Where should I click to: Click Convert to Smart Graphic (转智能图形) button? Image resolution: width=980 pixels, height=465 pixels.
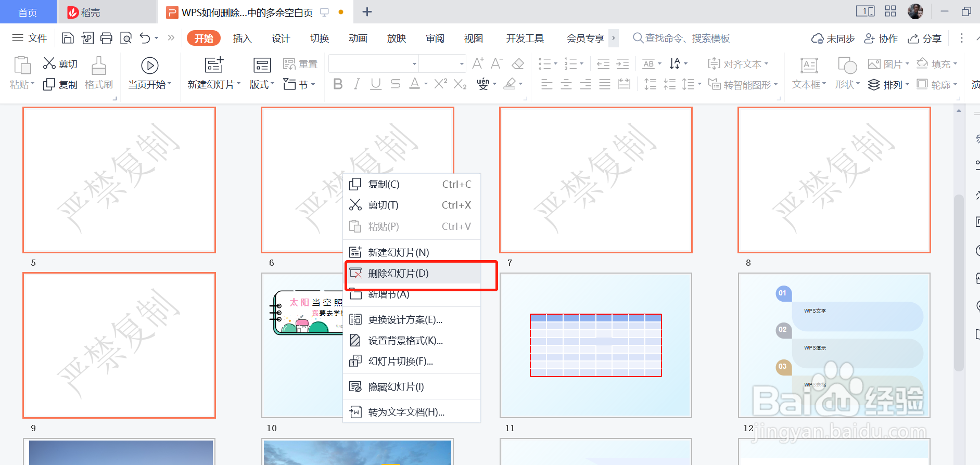coord(743,84)
